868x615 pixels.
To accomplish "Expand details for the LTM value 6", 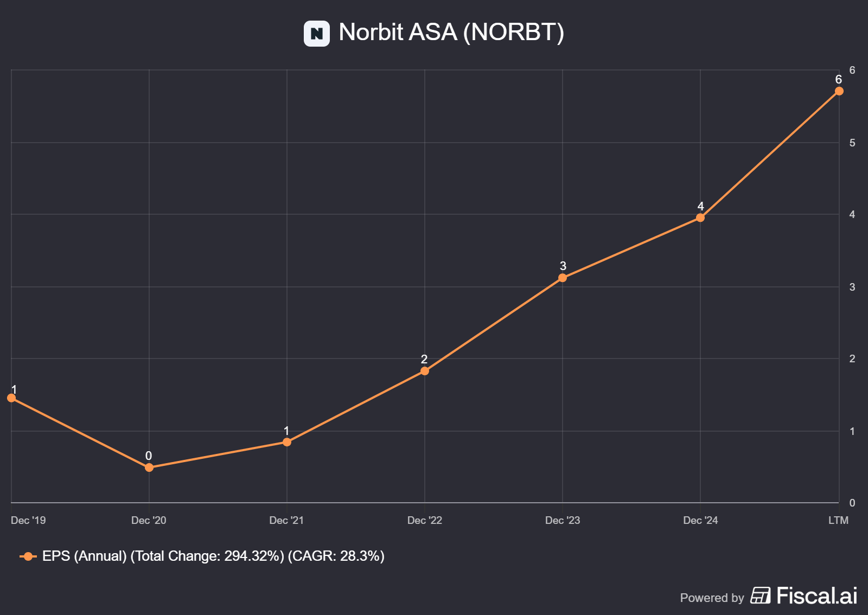I will pos(838,91).
